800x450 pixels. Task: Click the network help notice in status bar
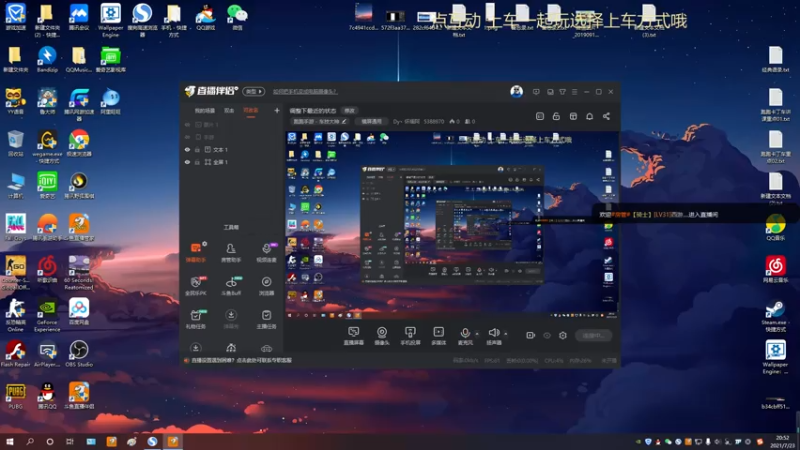click(x=238, y=360)
